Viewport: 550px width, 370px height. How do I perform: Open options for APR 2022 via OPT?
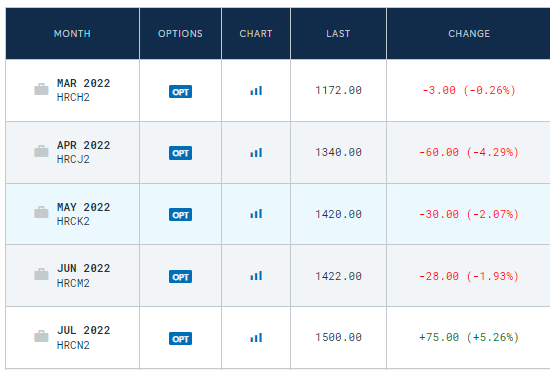pyautogui.click(x=180, y=153)
